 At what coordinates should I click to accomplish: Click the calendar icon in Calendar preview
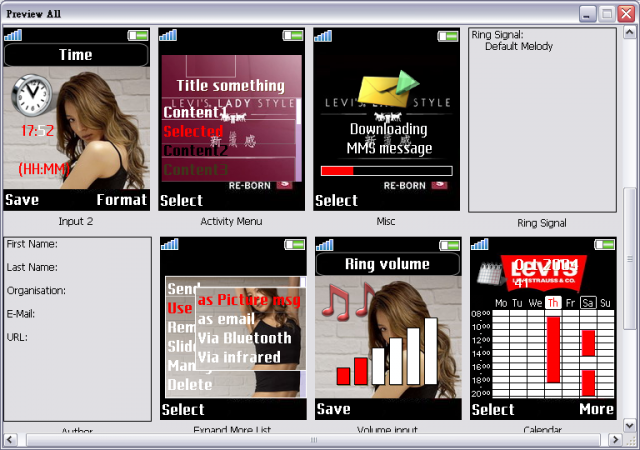(x=490, y=273)
